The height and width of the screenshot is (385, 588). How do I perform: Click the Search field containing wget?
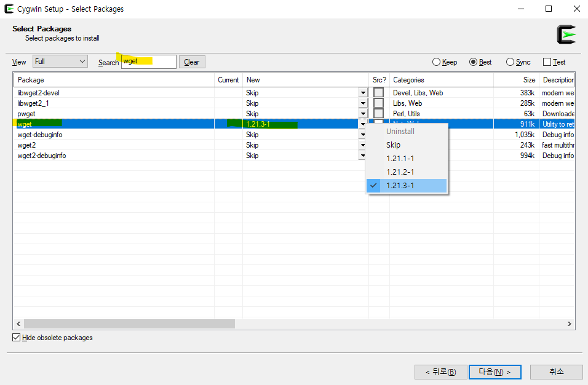(x=149, y=62)
